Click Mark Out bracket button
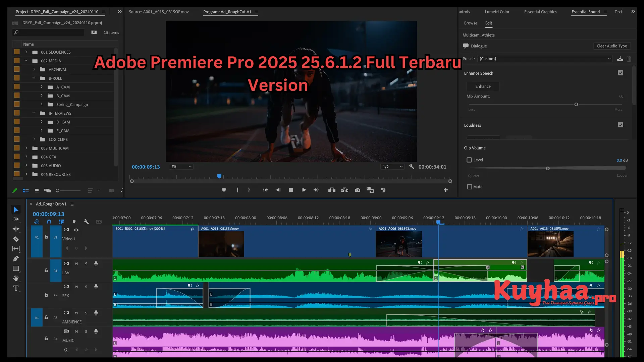Viewport: 644px width, 362px height. 249,190
